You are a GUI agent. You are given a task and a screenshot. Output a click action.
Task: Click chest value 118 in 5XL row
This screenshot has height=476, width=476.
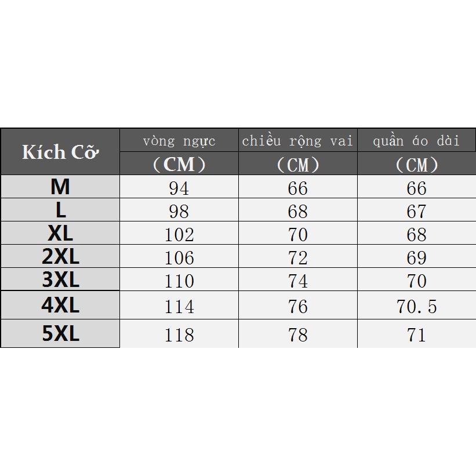[179, 335]
